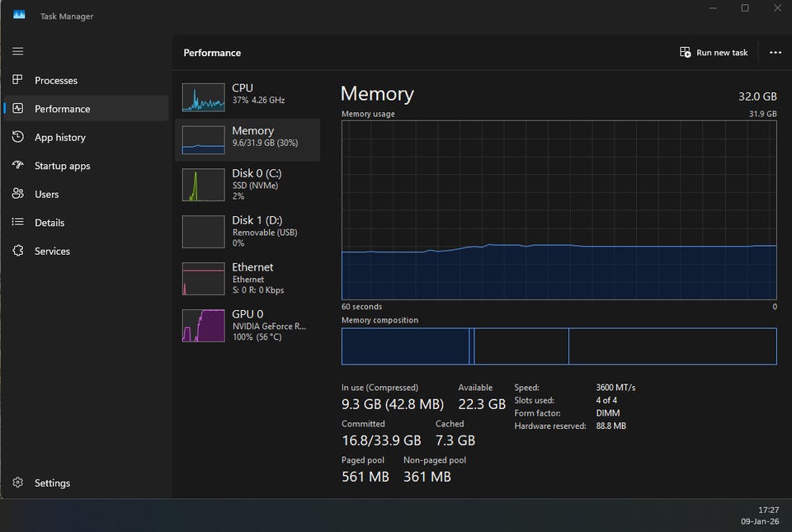This screenshot has height=532, width=792.
Task: Click the Processes grid icon
Action: pos(17,80)
